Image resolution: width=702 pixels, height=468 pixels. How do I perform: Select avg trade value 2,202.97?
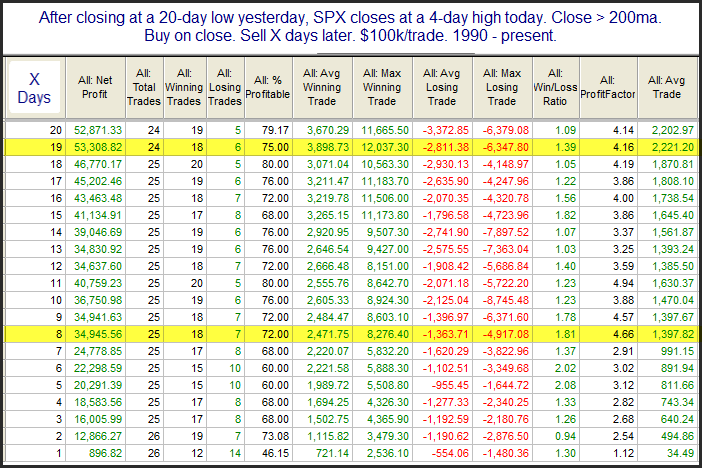tap(673, 130)
